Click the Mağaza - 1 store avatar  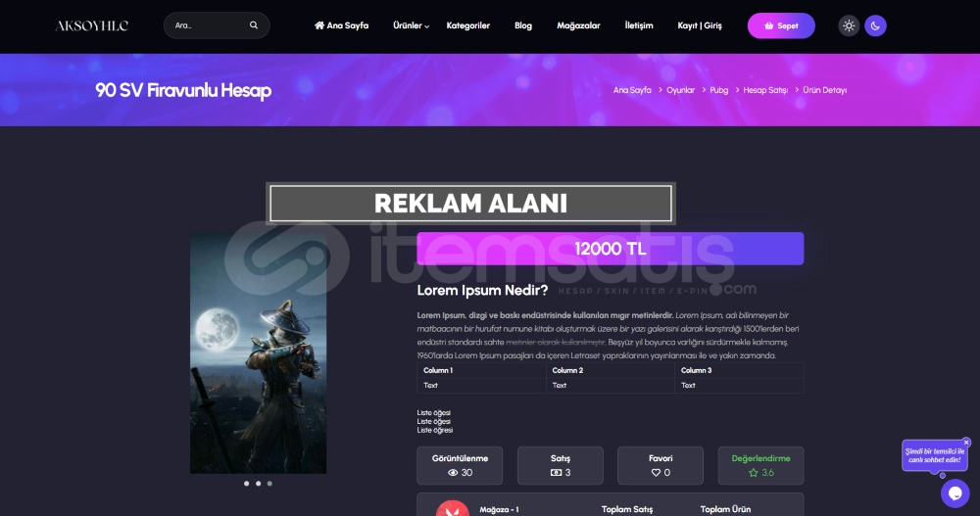point(453,508)
